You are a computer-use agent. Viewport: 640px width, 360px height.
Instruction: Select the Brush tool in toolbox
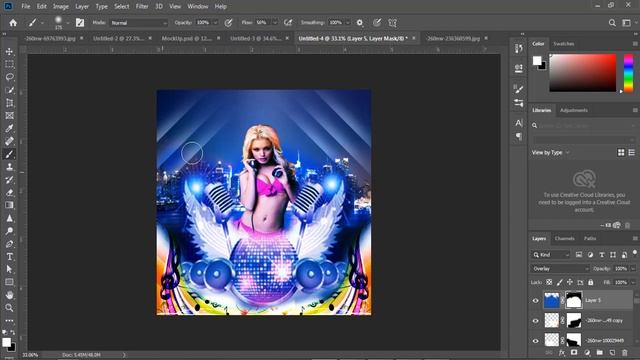point(9,154)
